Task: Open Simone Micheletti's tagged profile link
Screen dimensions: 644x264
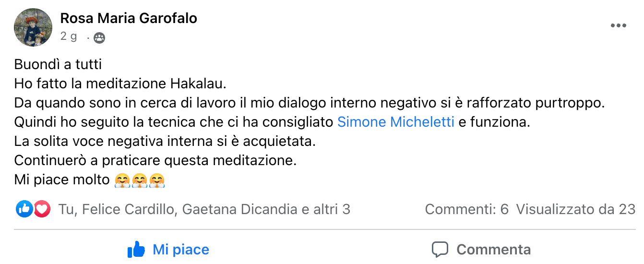Action: (396, 122)
